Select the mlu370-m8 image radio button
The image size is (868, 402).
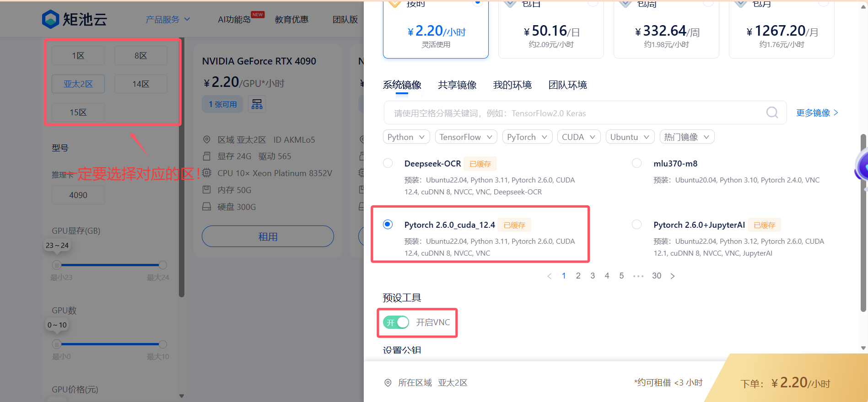tap(636, 163)
